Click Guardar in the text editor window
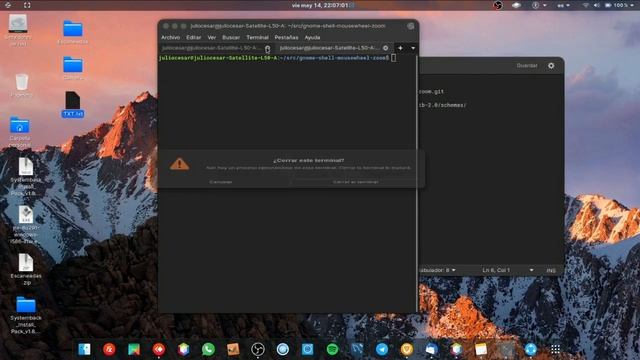Image resolution: width=640 pixels, height=360 pixels. click(x=527, y=65)
